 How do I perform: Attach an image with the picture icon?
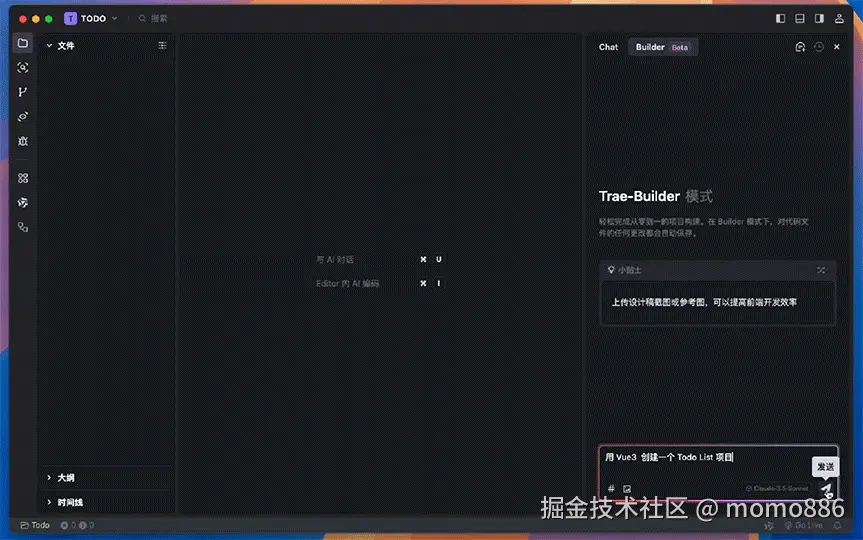pyautogui.click(x=627, y=488)
